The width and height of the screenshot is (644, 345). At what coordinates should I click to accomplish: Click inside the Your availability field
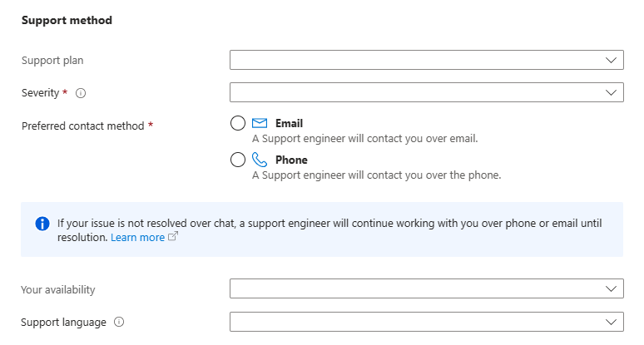426,288
